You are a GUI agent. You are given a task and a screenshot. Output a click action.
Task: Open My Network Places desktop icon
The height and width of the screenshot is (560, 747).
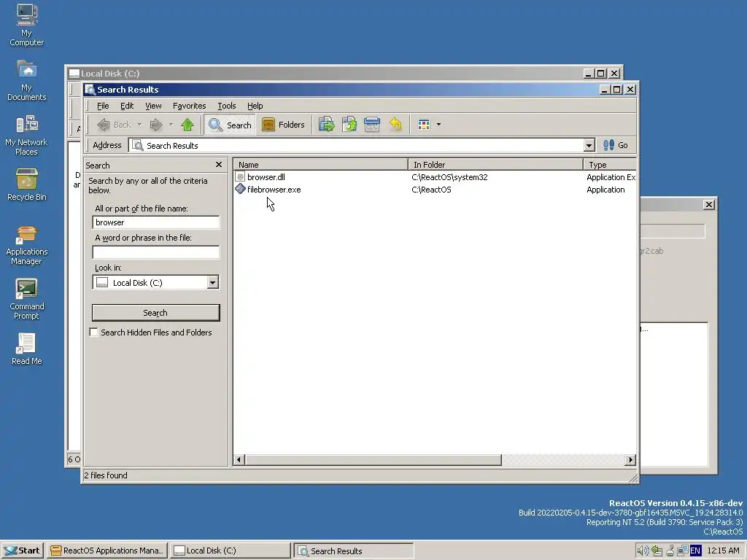[27, 135]
